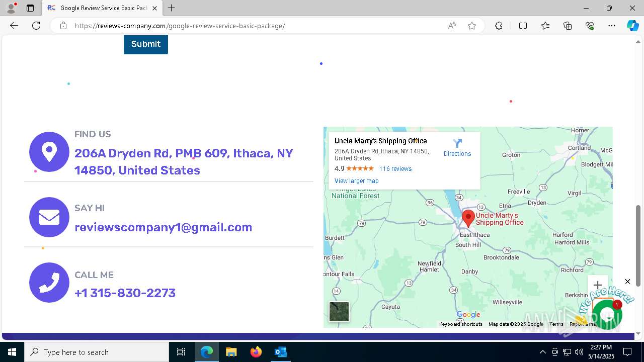The height and width of the screenshot is (362, 644).
Task: Switch map to satellite view thumbnail
Action: 339,312
